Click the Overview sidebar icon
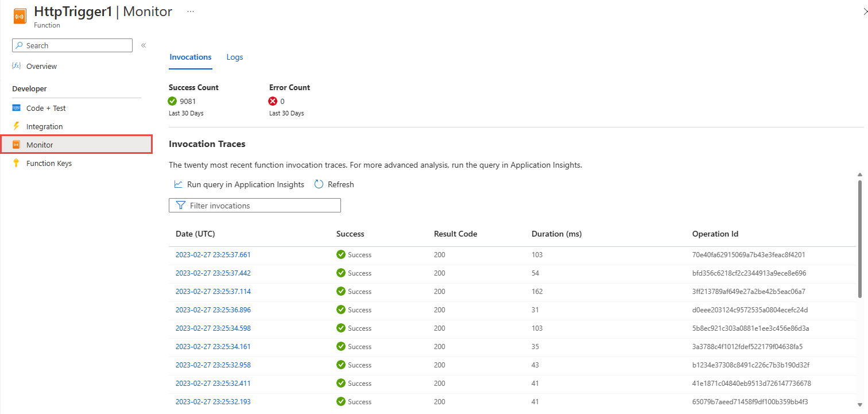Image resolution: width=868 pixels, height=414 pixels. coord(16,66)
